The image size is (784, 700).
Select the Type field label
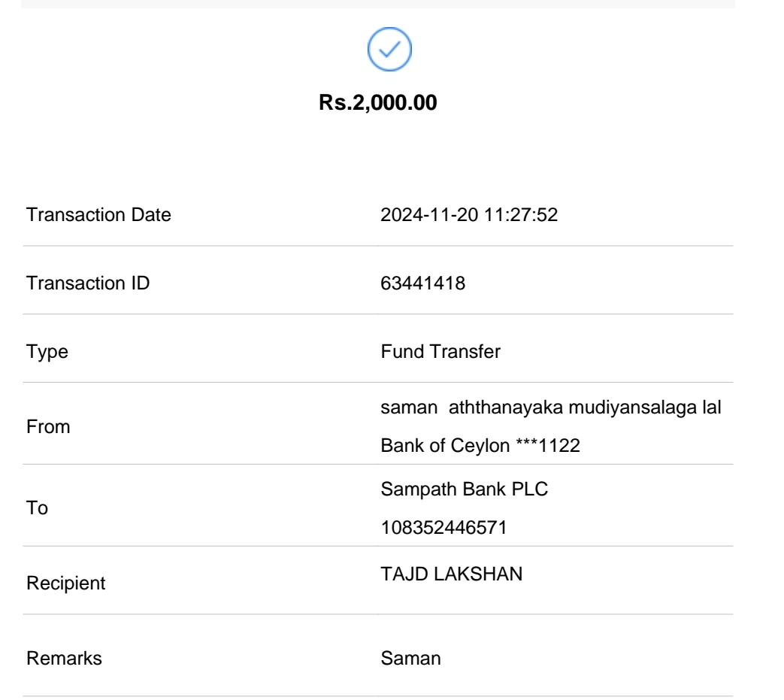47,352
